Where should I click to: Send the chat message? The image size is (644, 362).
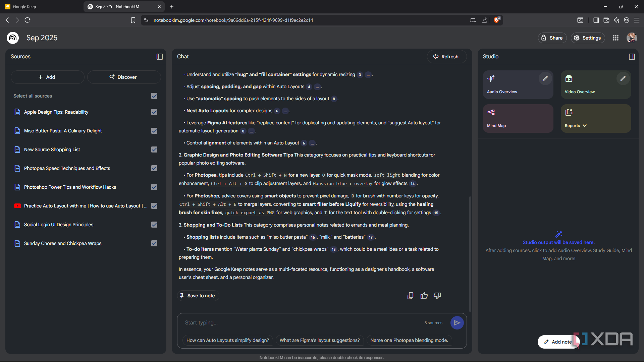457,323
